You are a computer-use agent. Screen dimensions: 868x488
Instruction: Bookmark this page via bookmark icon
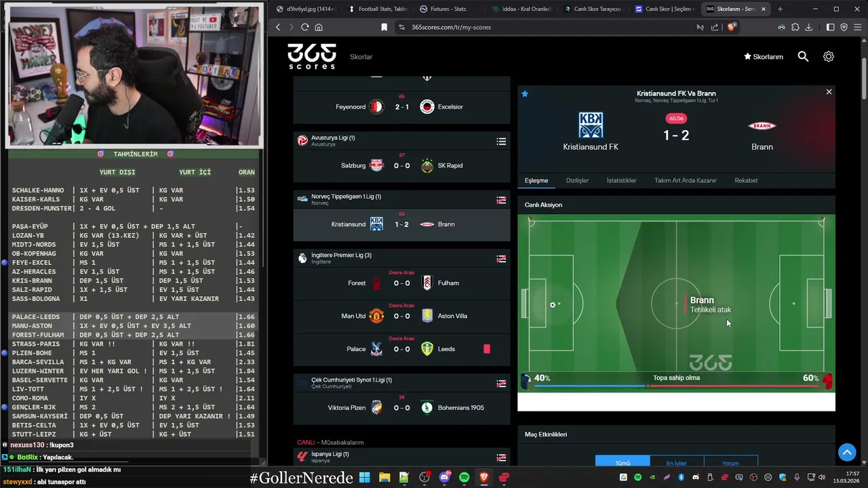point(384,27)
